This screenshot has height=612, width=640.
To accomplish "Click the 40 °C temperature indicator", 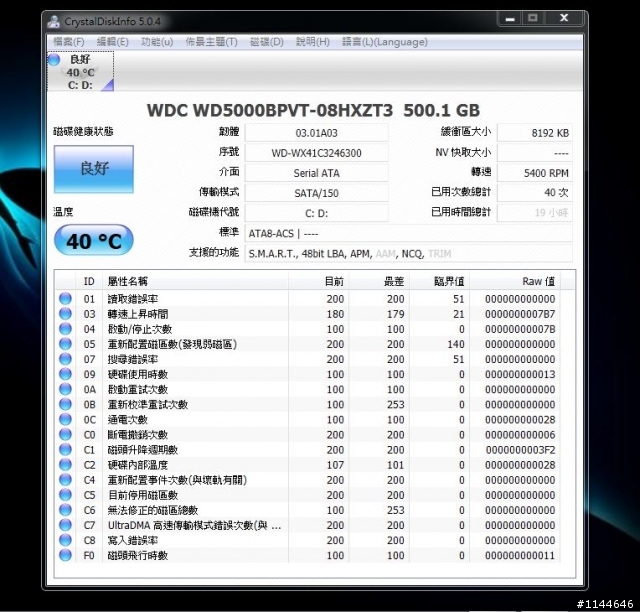I will tap(94, 240).
